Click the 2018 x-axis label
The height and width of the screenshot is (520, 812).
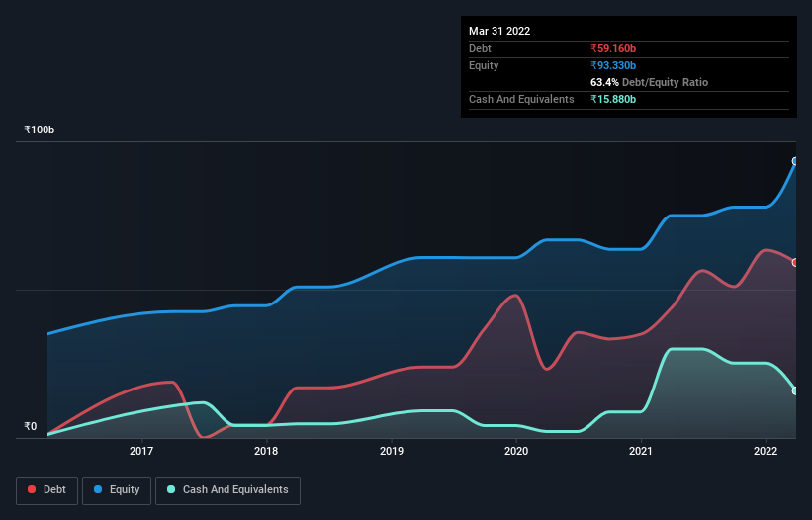(x=266, y=451)
